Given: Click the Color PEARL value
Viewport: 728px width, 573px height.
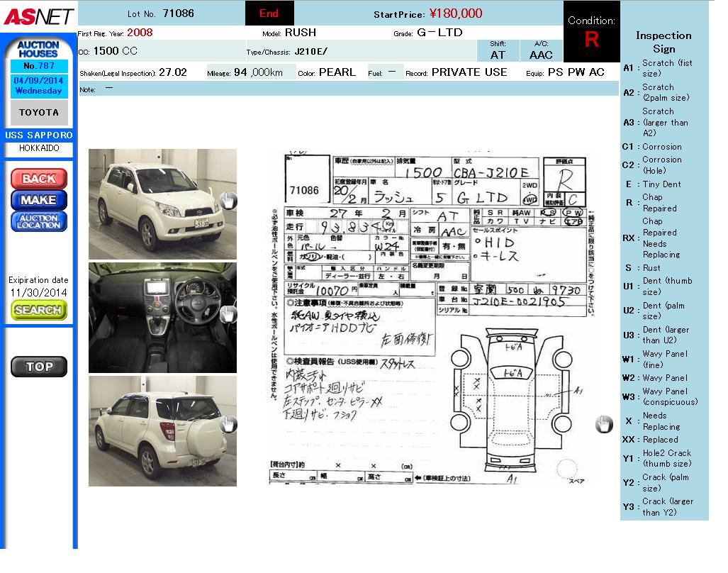Looking at the screenshot, I should point(337,72).
